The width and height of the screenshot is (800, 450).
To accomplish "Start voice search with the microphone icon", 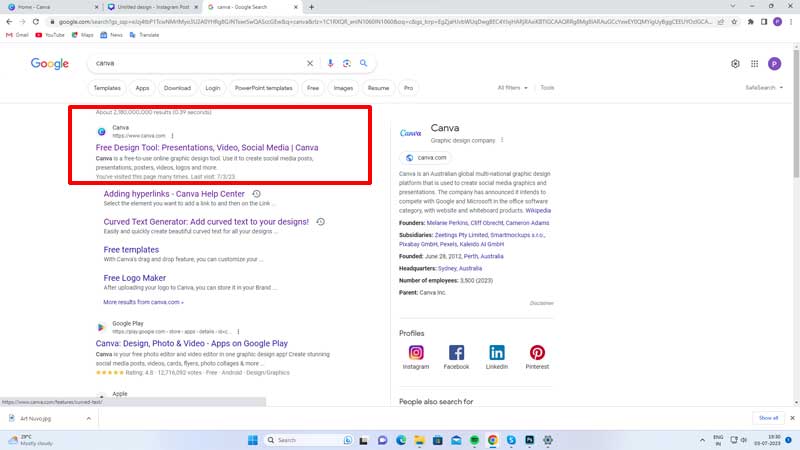I will tap(330, 63).
